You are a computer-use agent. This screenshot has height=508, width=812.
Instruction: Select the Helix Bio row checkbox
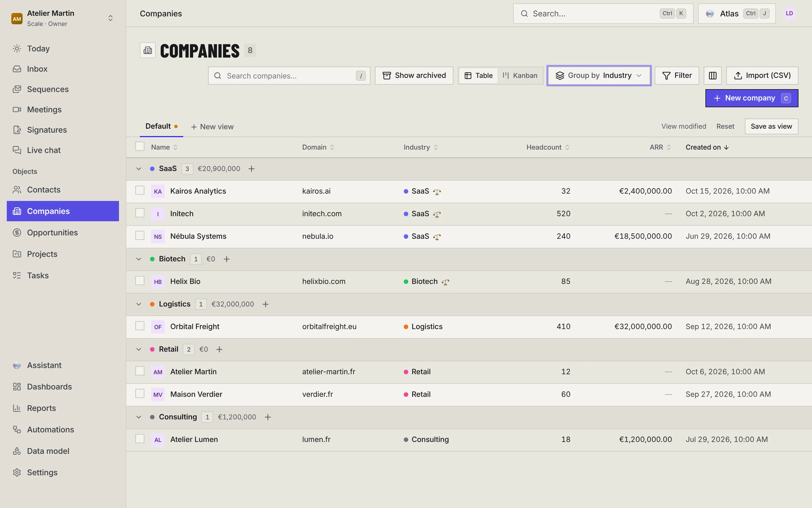140,281
